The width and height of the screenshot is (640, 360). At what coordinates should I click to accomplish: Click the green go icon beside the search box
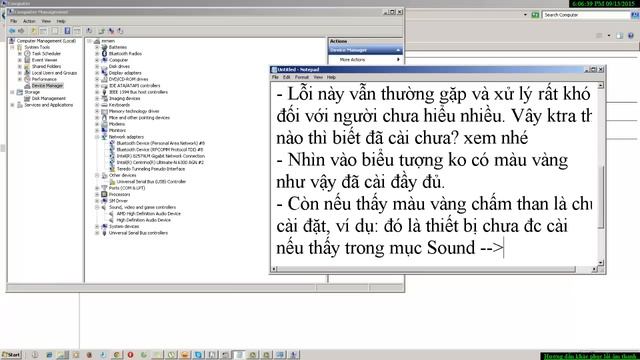click(x=535, y=15)
